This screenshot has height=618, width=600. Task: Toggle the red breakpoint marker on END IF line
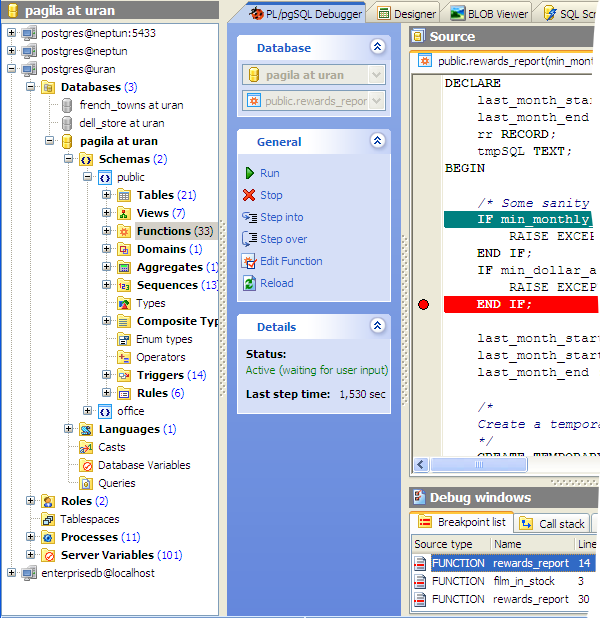[423, 304]
